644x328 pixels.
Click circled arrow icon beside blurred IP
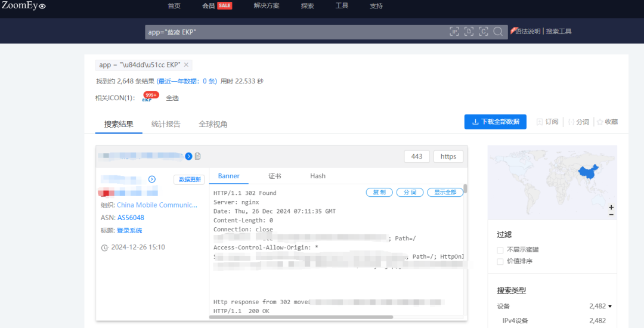(152, 180)
